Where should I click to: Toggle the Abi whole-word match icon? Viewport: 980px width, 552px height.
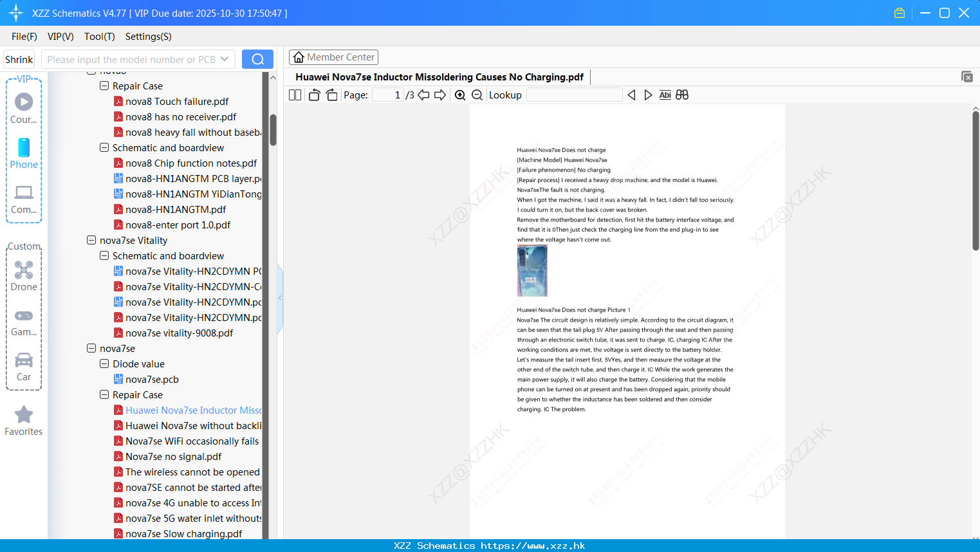click(x=665, y=95)
